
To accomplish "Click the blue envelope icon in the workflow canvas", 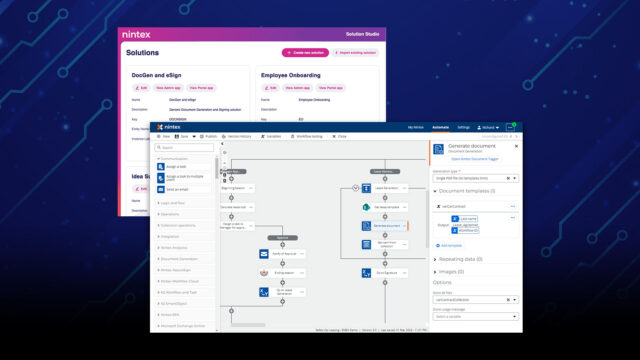I will [264, 254].
